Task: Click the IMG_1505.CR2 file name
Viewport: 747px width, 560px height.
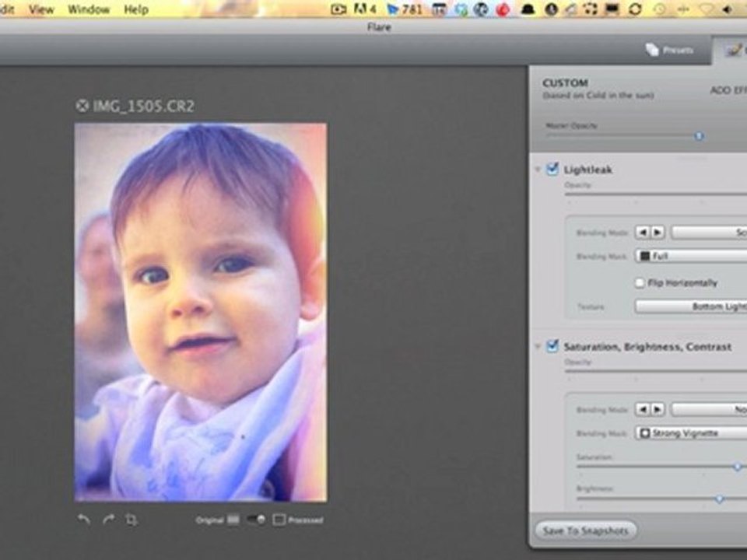Action: 143,106
